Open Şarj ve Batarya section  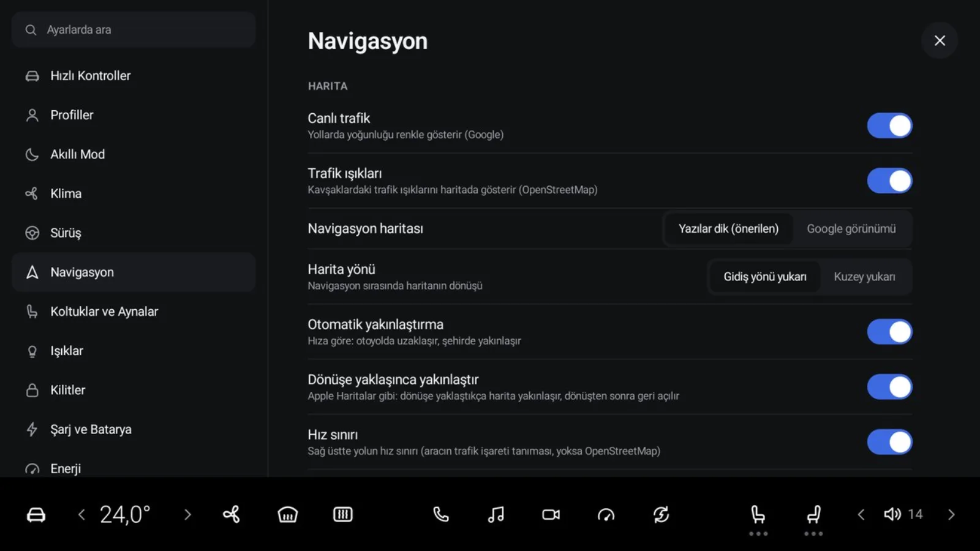134,429
